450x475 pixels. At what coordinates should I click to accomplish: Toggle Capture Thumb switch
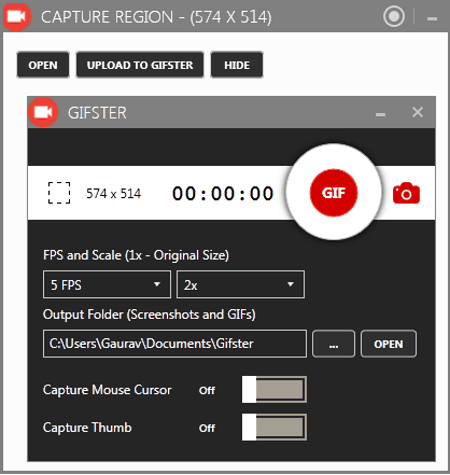274,427
